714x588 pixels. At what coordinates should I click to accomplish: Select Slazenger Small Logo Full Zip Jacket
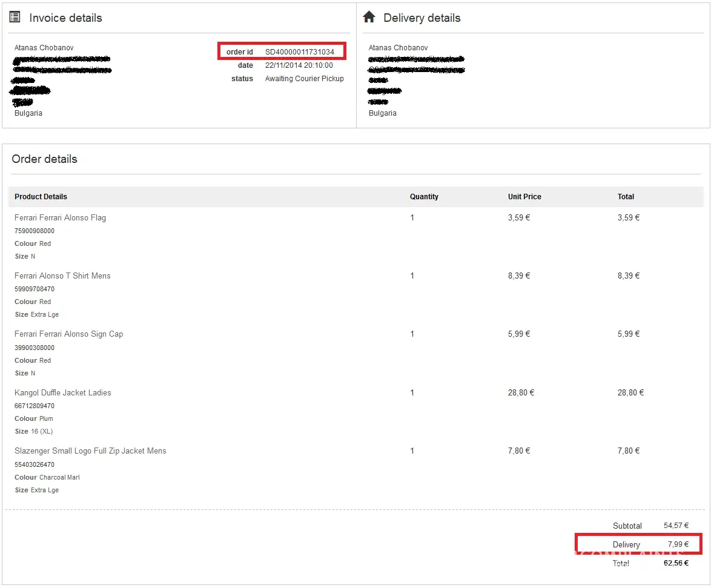click(90, 451)
